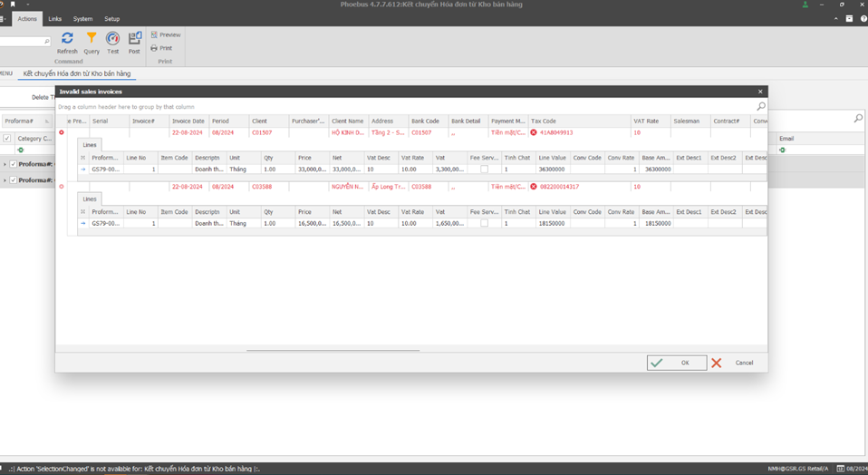Open the Query filter tool
Viewport: 868px width, 475px height.
(x=92, y=39)
